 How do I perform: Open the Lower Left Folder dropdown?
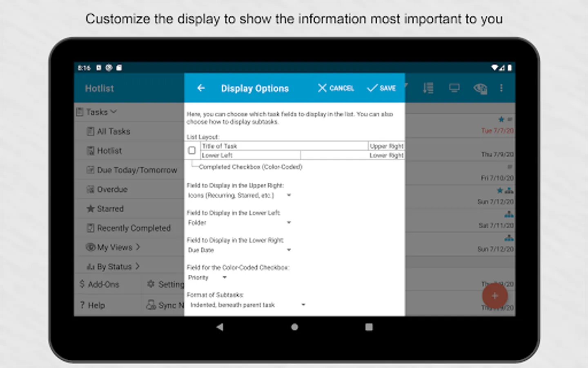pyautogui.click(x=239, y=223)
